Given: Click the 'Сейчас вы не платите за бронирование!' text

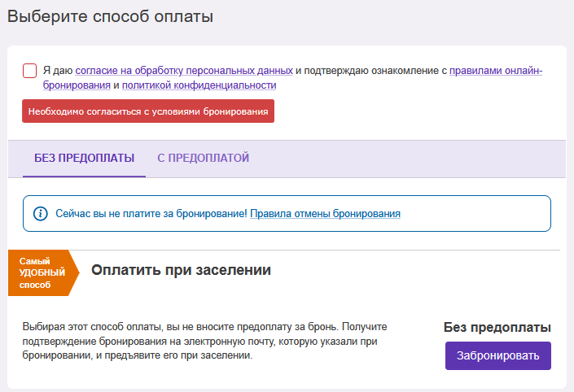Looking at the screenshot, I should pyautogui.click(x=151, y=214).
